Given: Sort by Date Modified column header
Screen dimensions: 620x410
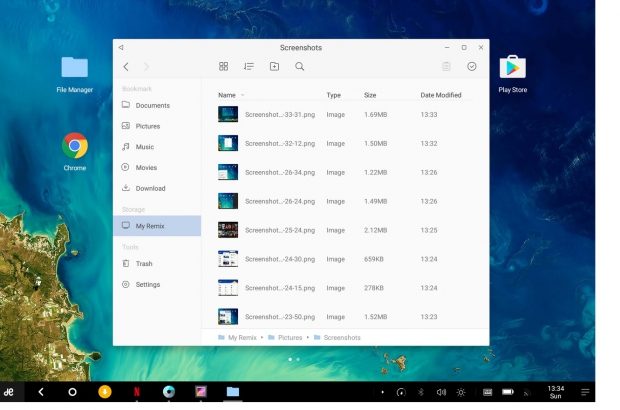Looking at the screenshot, I should point(441,95).
